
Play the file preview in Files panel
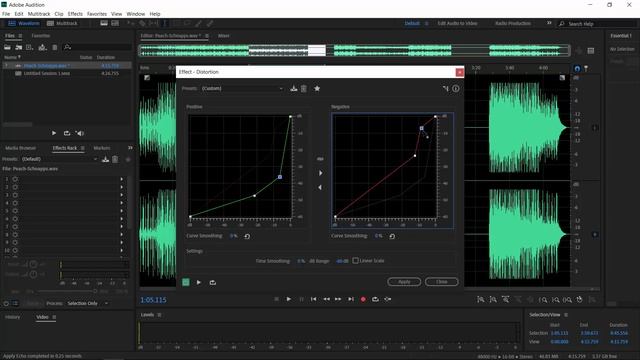click(x=54, y=133)
